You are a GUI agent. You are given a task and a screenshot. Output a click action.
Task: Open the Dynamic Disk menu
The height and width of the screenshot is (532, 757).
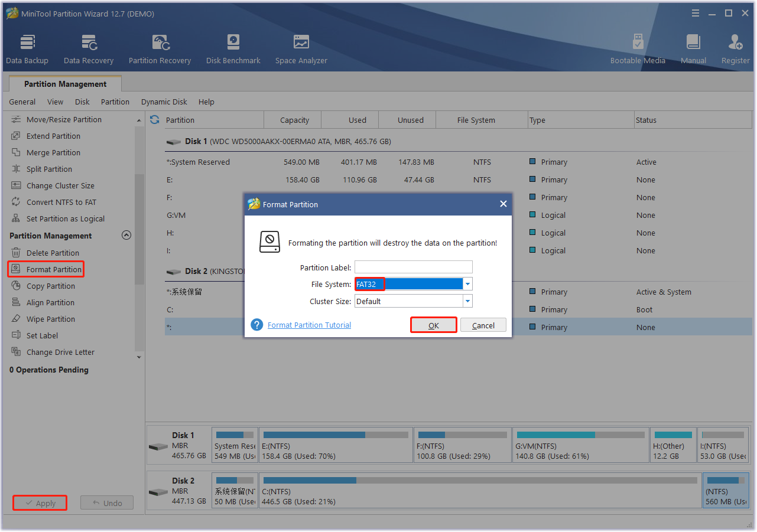click(x=164, y=102)
